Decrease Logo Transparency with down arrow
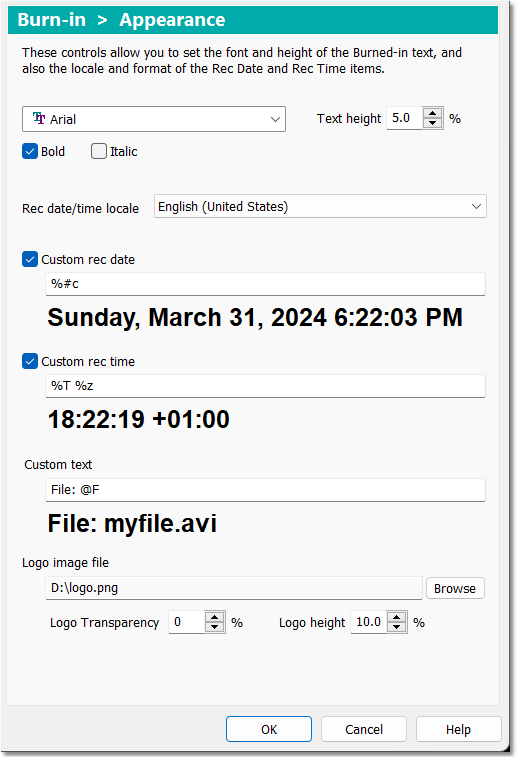The height and width of the screenshot is (759, 517). [x=214, y=627]
